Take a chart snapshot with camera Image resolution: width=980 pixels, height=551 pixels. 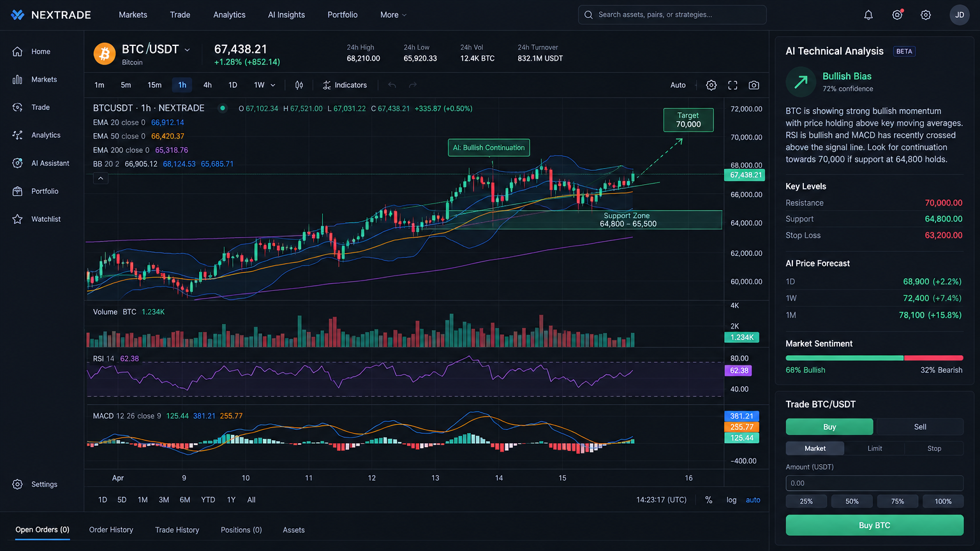[754, 85]
